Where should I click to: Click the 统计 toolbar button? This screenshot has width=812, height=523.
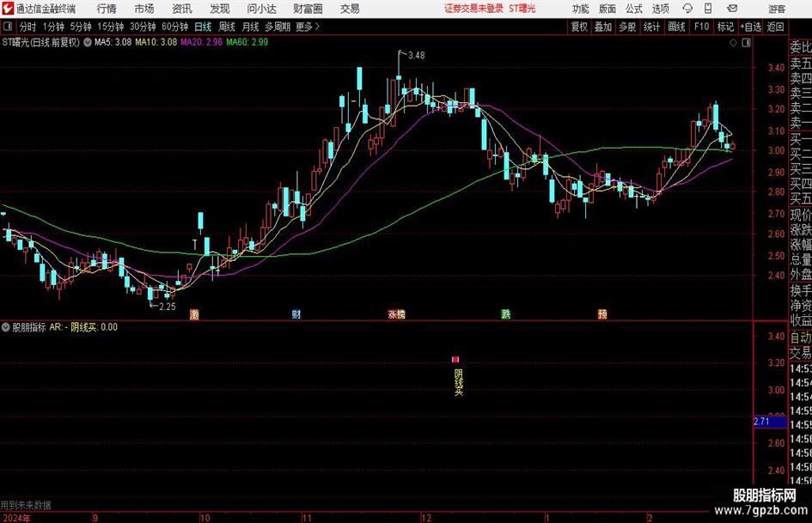[x=651, y=27]
